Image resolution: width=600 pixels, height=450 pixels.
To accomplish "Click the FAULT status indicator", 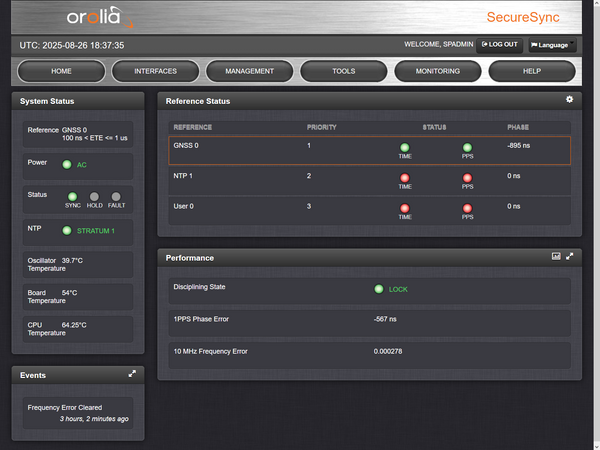I will [116, 197].
